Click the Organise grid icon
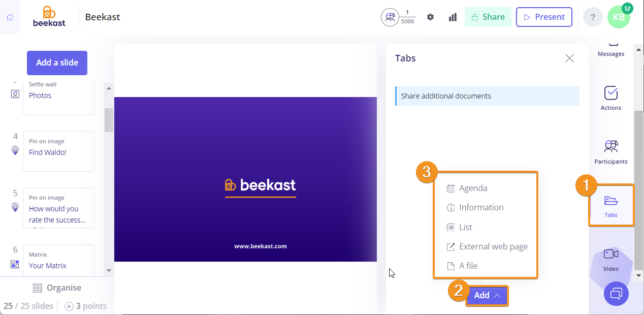 coord(38,288)
